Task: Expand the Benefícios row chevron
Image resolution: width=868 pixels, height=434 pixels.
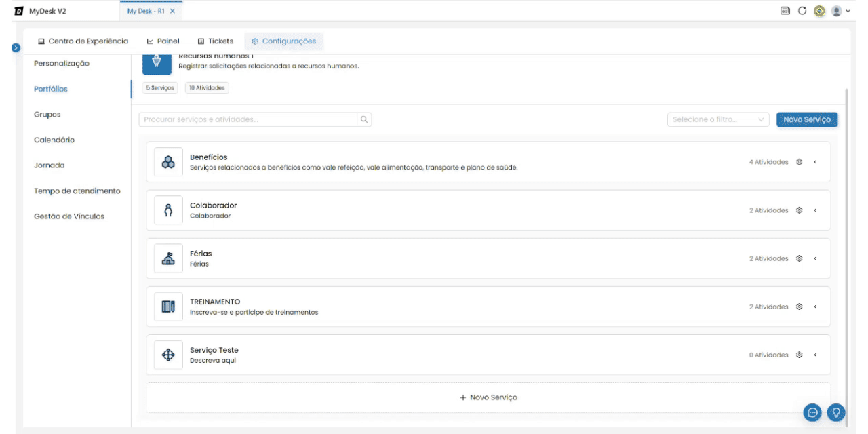Action: click(815, 162)
